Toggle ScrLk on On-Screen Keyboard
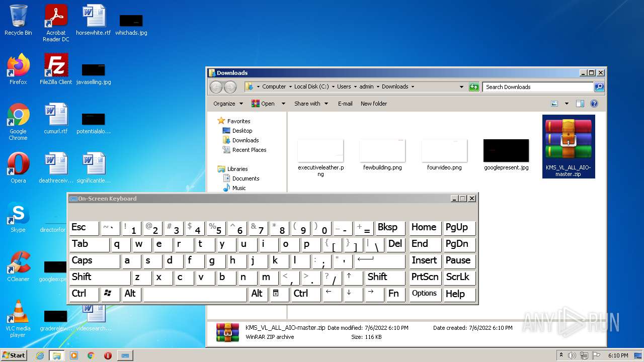 [x=459, y=278]
